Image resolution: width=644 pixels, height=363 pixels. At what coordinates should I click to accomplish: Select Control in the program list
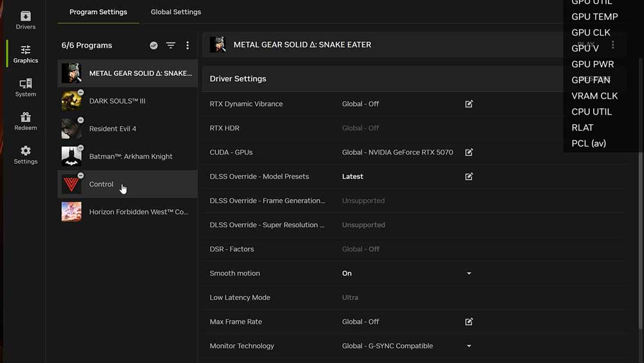coord(101,184)
